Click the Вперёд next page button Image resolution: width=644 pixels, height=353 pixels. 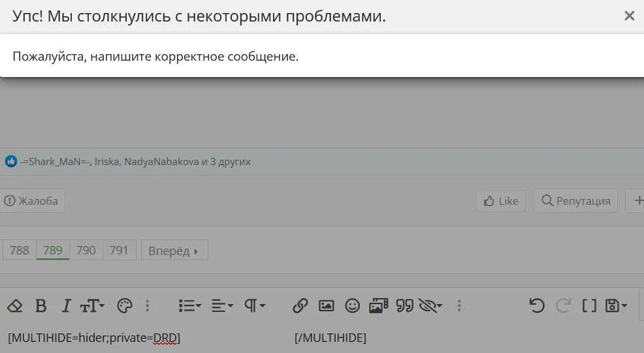click(174, 250)
